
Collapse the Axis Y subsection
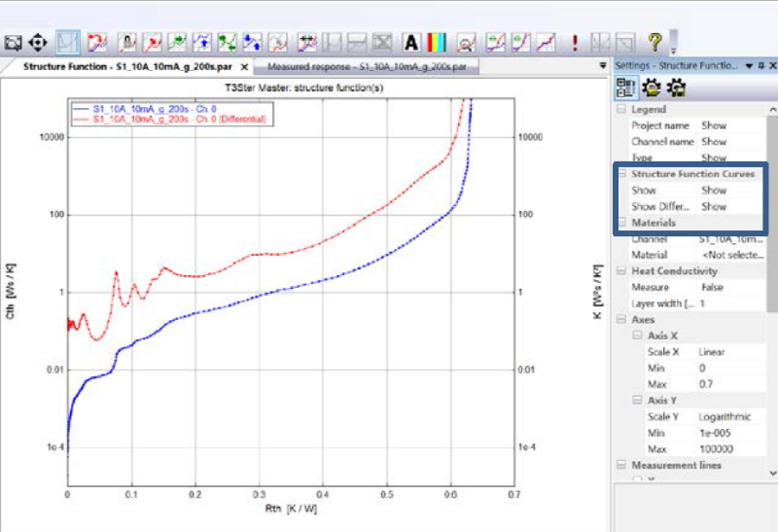638,400
